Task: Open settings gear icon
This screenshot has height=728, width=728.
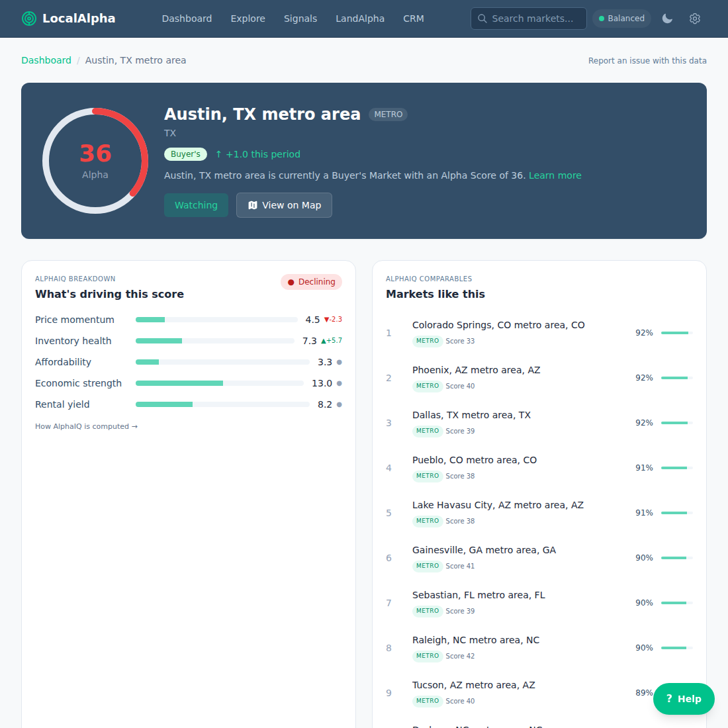Action: tap(694, 19)
